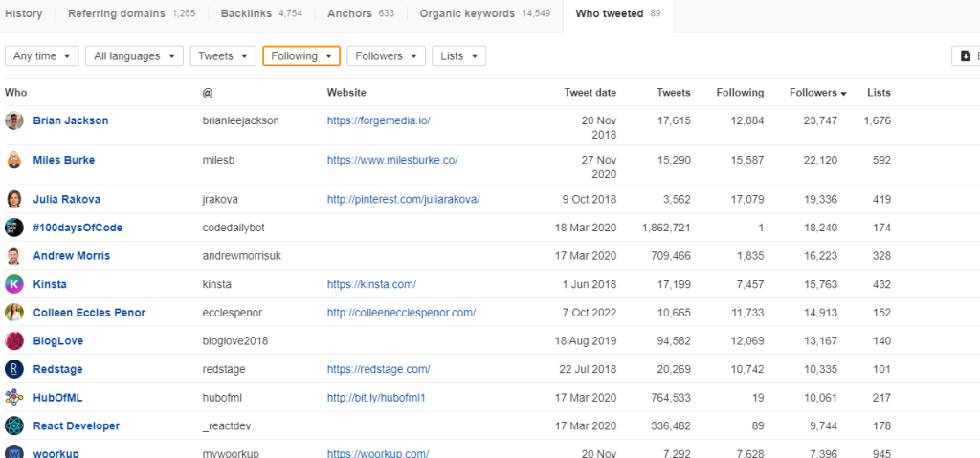Switch to the History tab
The width and height of the screenshot is (980, 458).
tap(24, 13)
